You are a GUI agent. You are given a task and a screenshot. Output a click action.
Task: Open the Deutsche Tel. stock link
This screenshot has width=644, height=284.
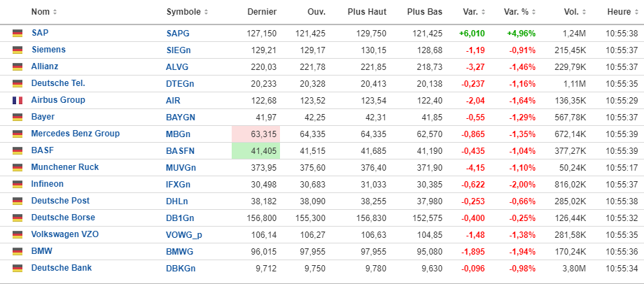[x=58, y=83]
